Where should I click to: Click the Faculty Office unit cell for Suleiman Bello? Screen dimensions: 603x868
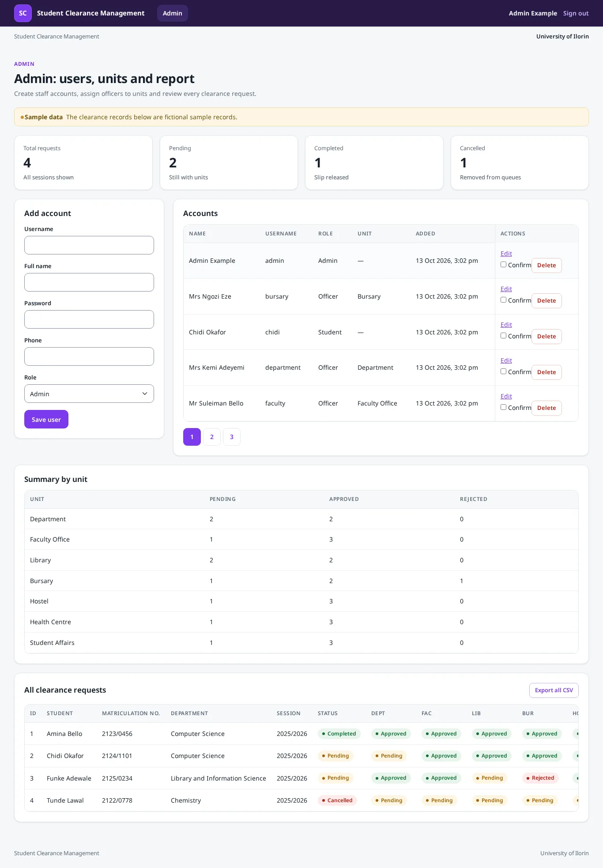click(377, 403)
